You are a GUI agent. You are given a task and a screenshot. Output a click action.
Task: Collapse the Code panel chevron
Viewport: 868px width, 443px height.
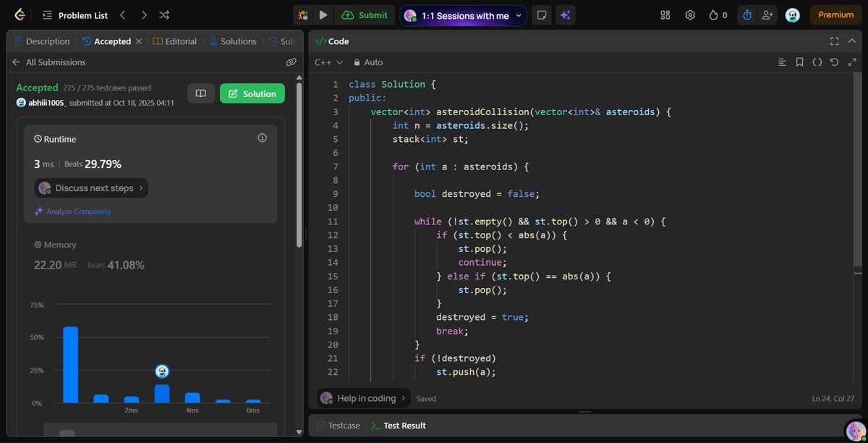[853, 41]
